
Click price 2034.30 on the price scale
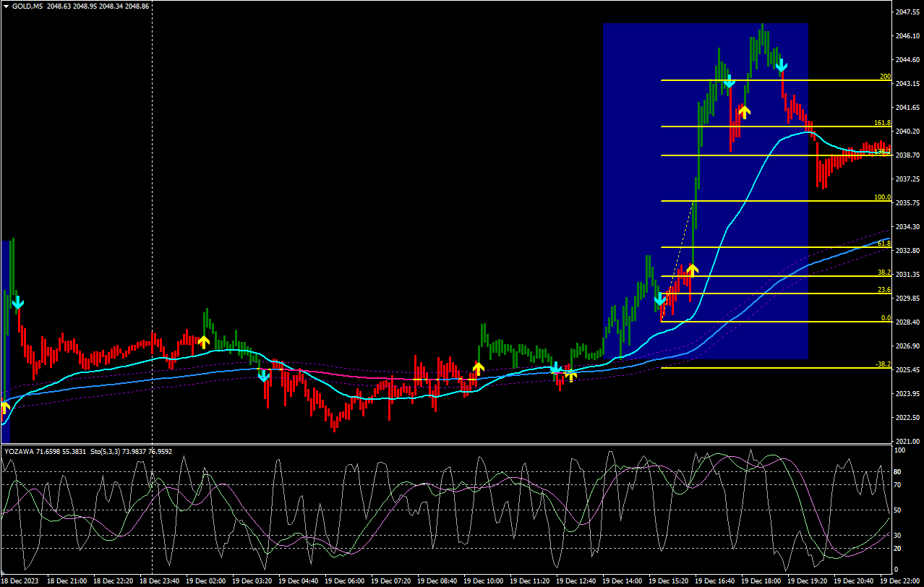[x=907, y=226]
